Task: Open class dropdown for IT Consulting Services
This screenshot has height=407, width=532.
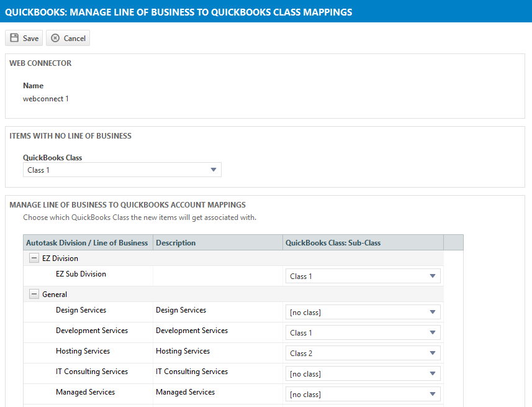Action: pos(363,374)
